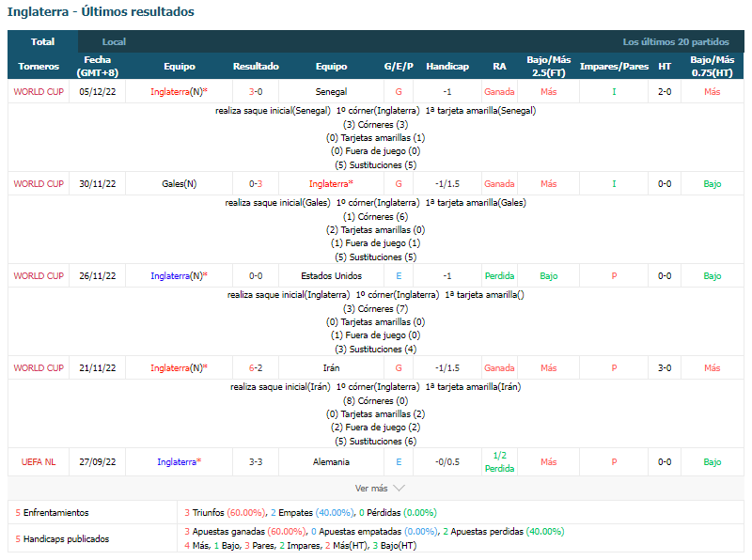This screenshot has width=752, height=560.
Task: Click the 05/12/22 date cell
Action: pyautogui.click(x=98, y=91)
